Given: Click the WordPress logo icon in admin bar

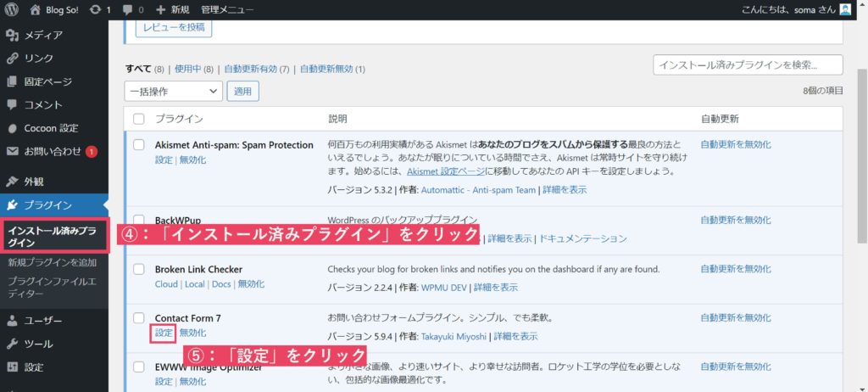Looking at the screenshot, I should (12, 10).
